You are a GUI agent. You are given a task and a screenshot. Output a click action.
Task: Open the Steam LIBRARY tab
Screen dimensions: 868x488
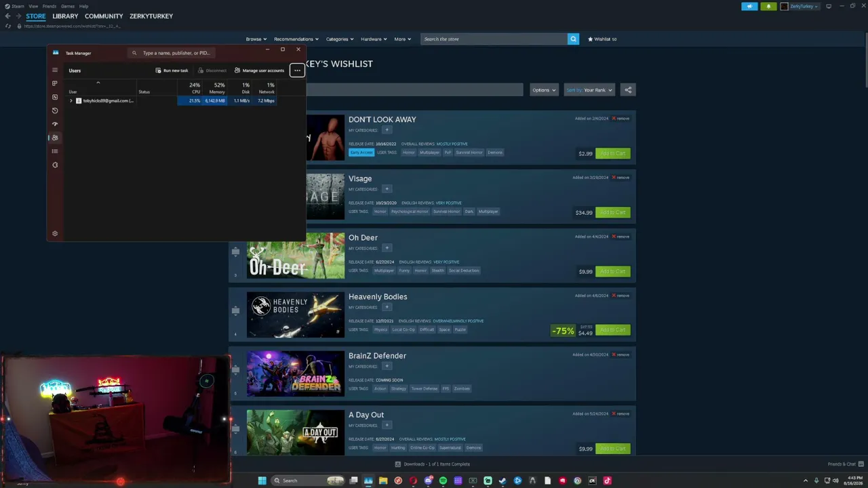pos(65,16)
